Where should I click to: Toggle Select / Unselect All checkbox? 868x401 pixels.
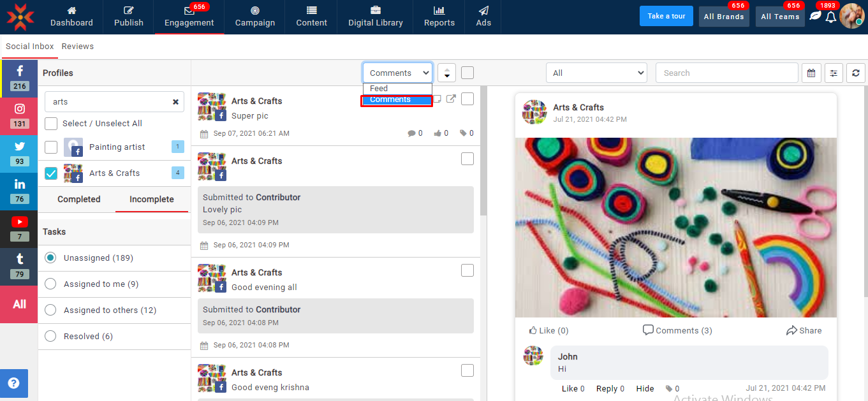click(51, 123)
